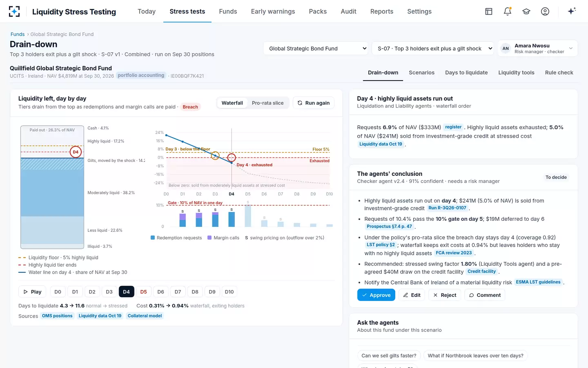Click the Edit button

tap(412, 295)
